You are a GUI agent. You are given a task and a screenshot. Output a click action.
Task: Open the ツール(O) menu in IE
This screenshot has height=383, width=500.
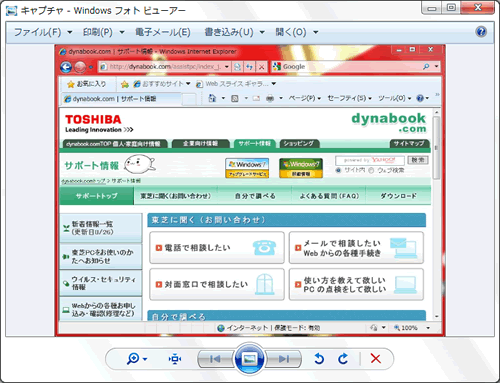click(394, 98)
